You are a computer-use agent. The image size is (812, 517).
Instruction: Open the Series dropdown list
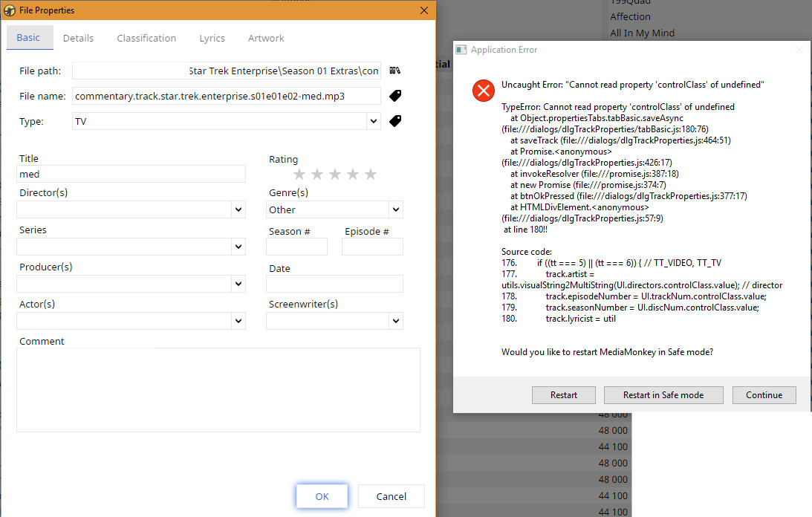(x=238, y=247)
